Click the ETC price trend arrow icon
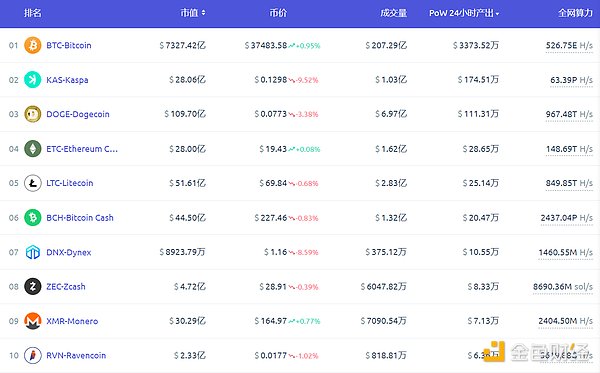Viewport: 600px width, 373px height. pos(292,149)
